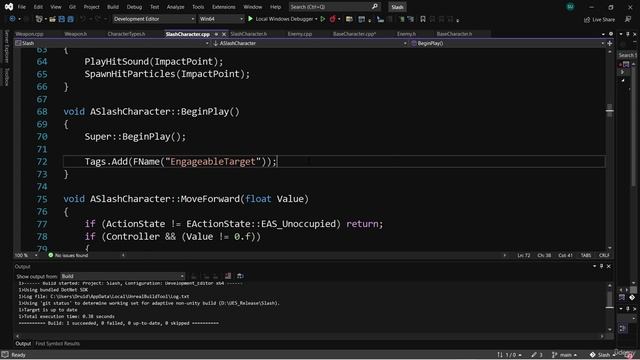Click the editor tab settings gear icon

pyautogui.click(x=611, y=34)
